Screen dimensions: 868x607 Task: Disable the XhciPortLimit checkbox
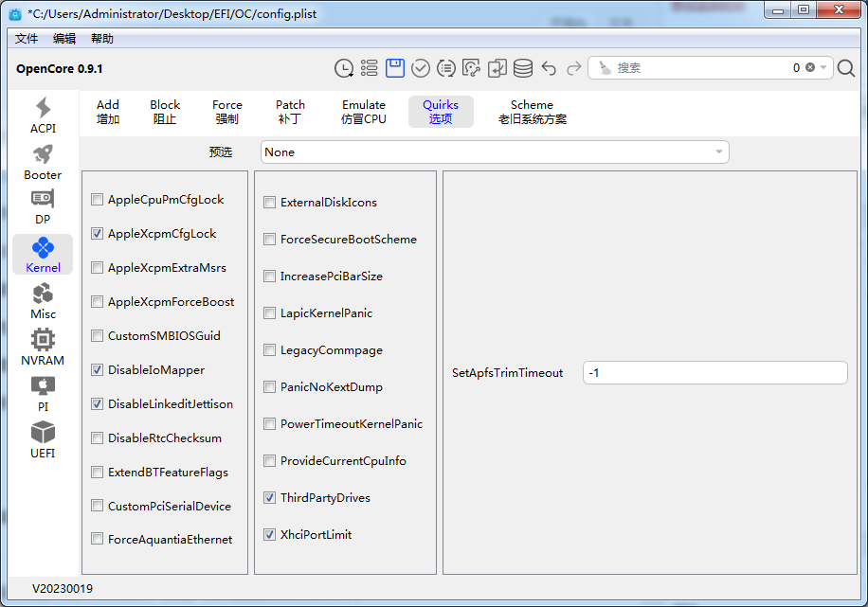click(x=270, y=535)
